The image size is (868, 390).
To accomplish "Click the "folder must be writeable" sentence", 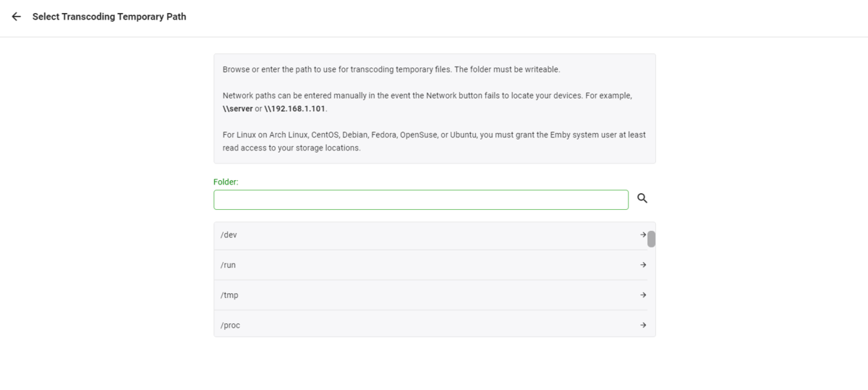I will coord(507,69).
